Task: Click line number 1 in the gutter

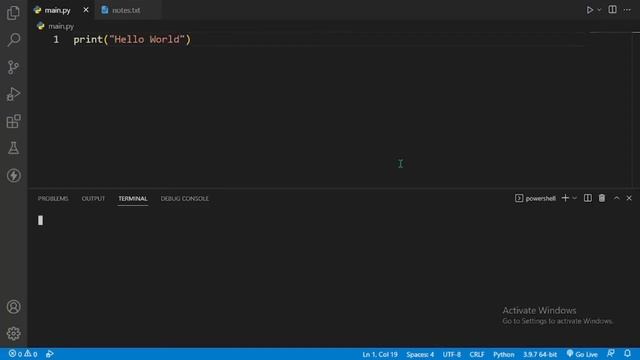Action: pos(56,40)
